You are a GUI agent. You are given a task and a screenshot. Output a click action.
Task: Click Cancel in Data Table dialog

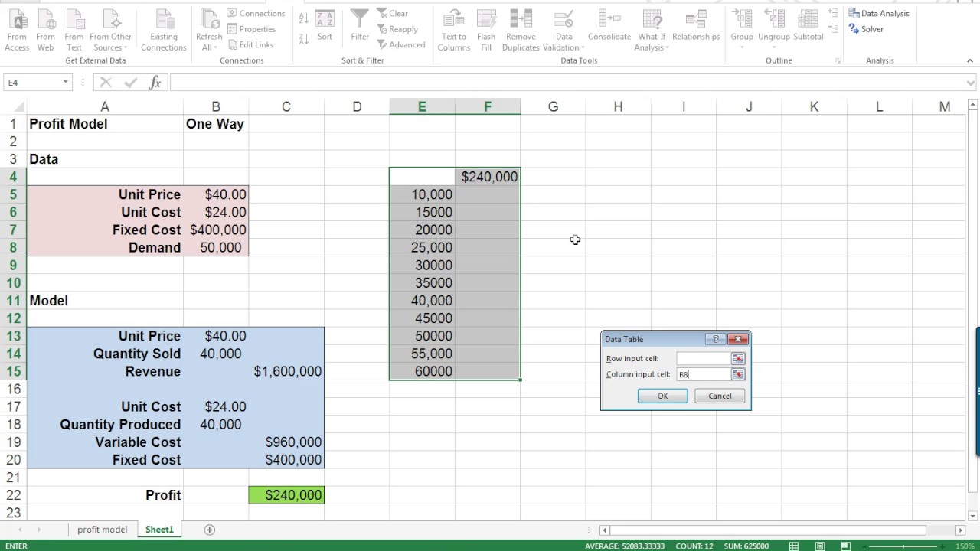tap(720, 396)
